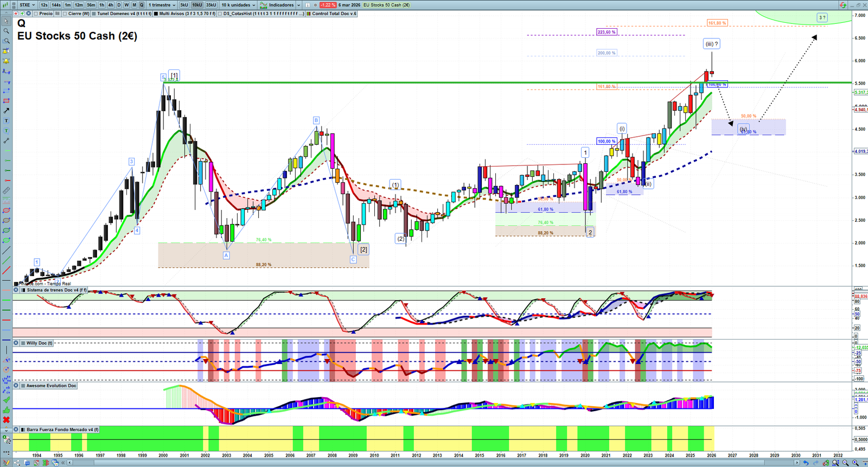
Task: Select the 12s timeframe
Action: 44,5
